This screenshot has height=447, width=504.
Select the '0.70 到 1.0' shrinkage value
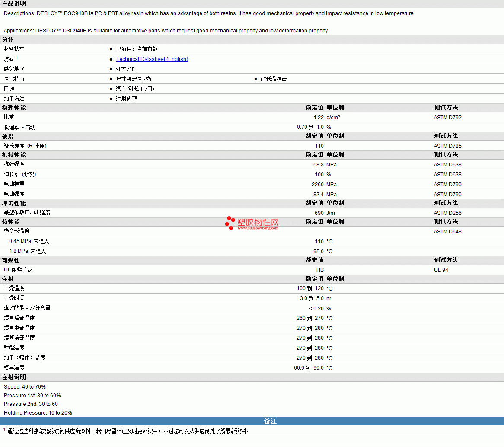click(310, 128)
